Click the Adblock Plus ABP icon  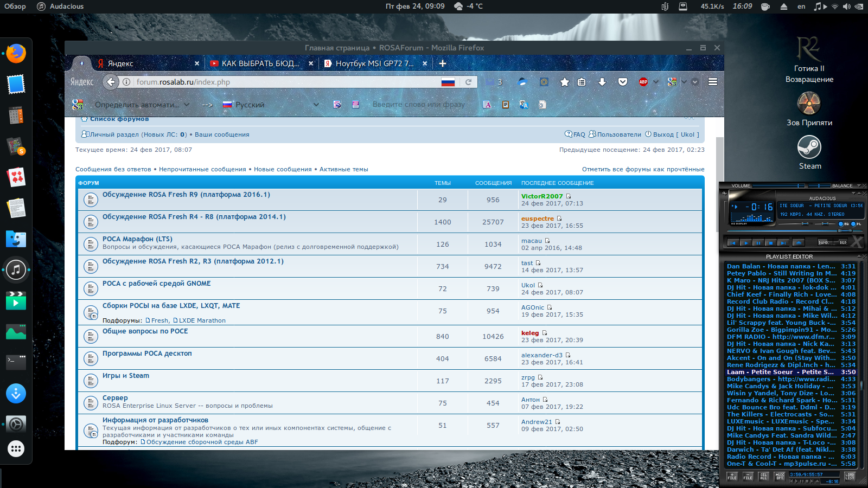(643, 82)
